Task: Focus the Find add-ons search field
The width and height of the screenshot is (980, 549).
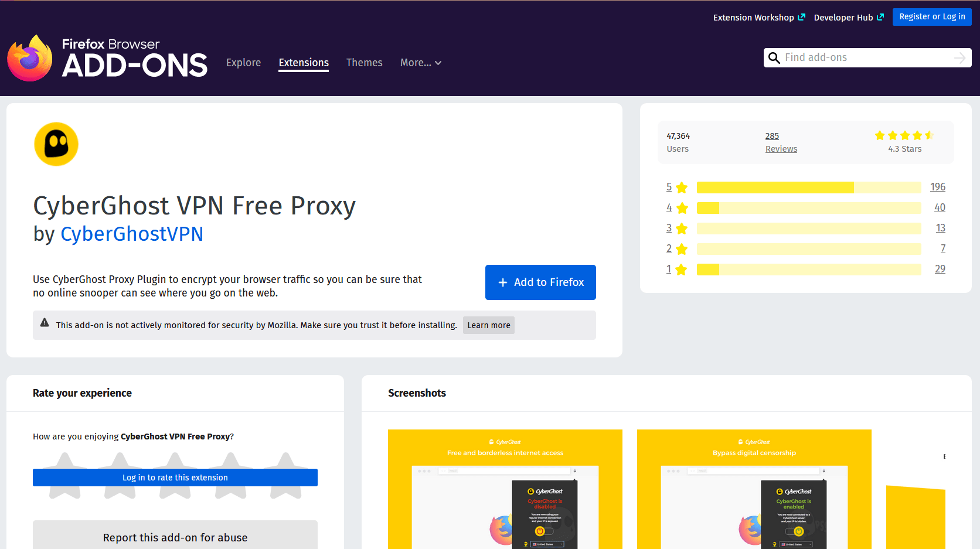Action: tap(867, 57)
